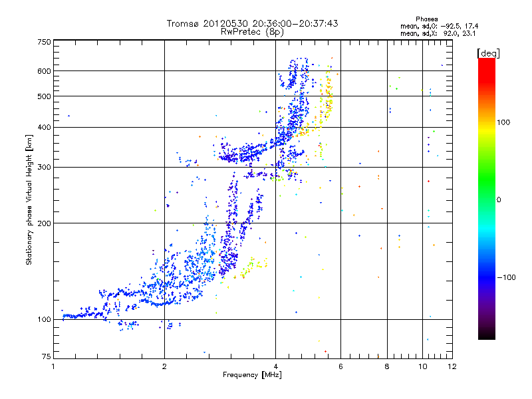Viewport: 532px width, 399px height.
Task: Click the y-axis tick label '300'
Action: tap(44, 168)
